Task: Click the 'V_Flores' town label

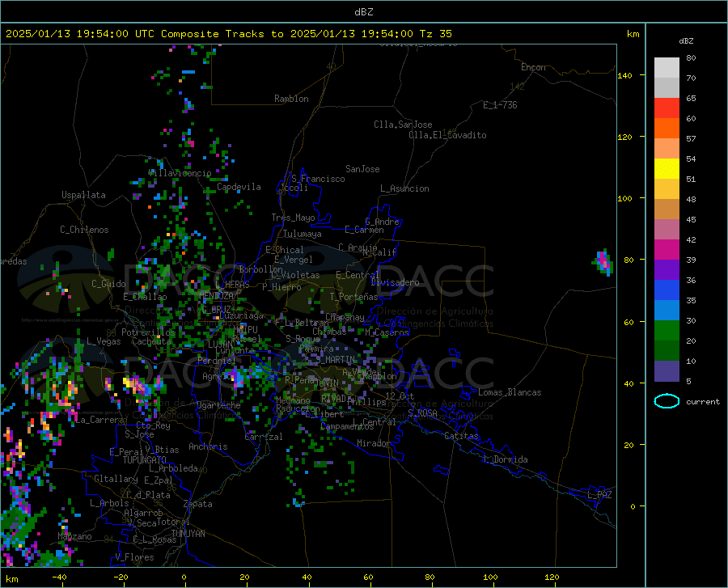Action: tap(134, 557)
